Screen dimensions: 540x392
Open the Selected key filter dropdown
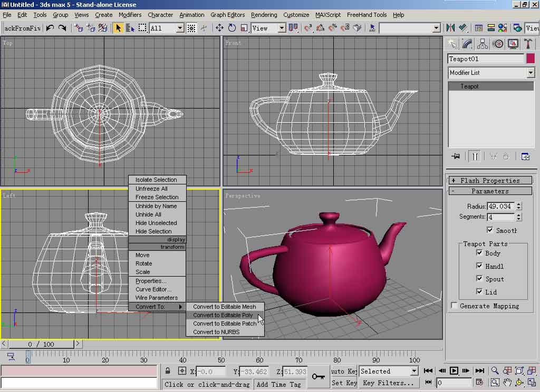tap(414, 371)
